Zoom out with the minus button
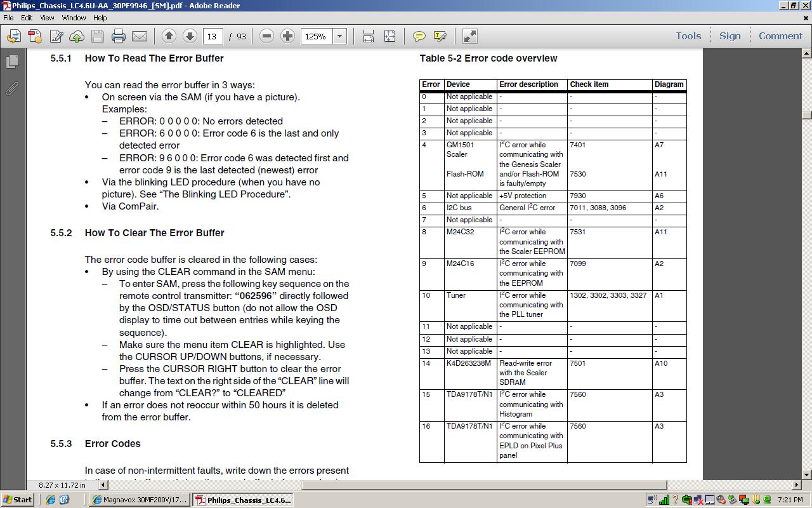Image resolution: width=812 pixels, height=508 pixels. click(267, 36)
